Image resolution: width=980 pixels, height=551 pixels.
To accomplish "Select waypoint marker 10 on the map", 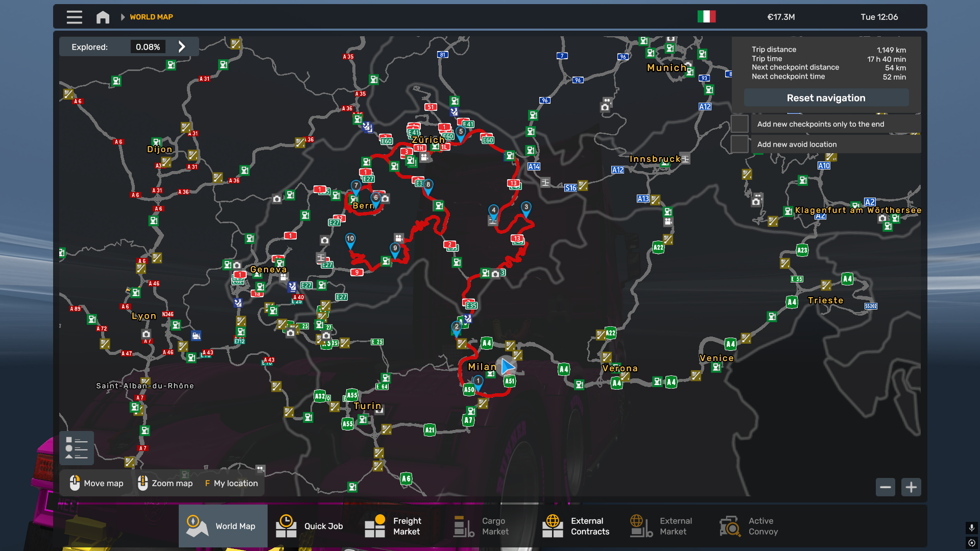I will 350,239.
